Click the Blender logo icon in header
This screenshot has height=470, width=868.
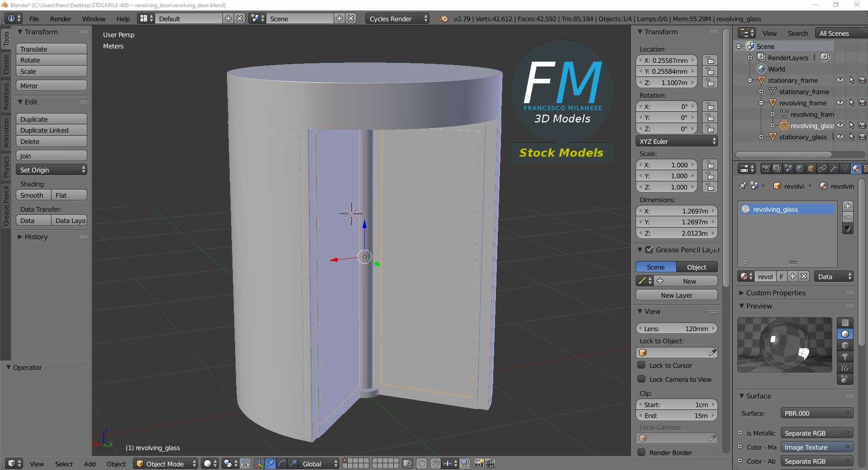coord(444,19)
